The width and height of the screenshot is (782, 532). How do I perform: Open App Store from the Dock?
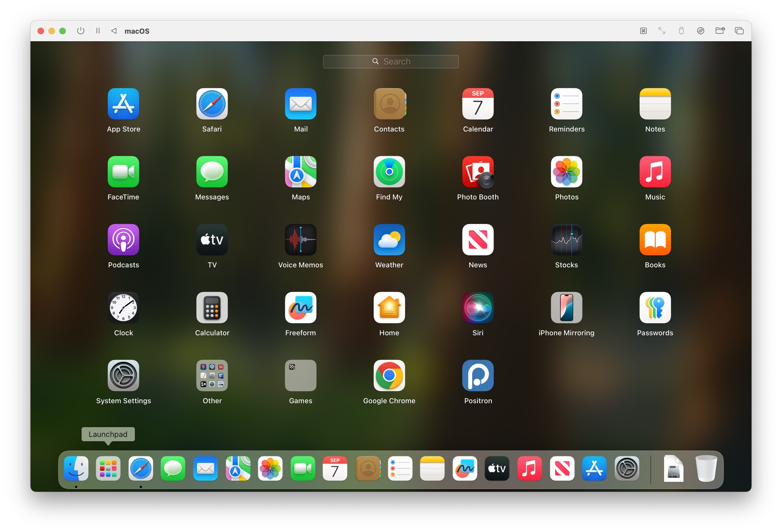594,468
